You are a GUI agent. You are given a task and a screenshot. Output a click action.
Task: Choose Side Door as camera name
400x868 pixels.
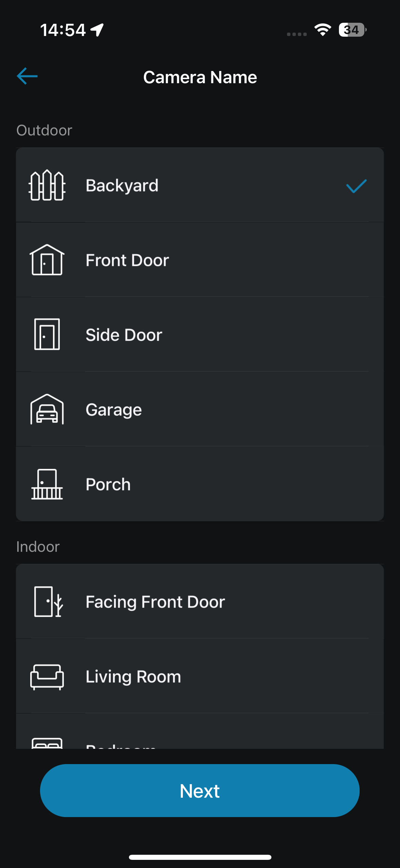[200, 334]
